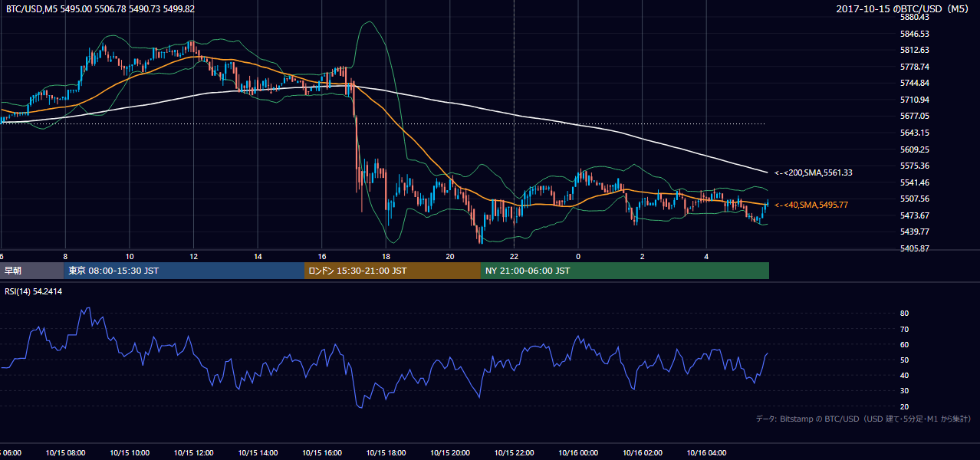Click the 40 SMA 5495.77 label
The height and width of the screenshot is (460, 980).
(x=811, y=205)
